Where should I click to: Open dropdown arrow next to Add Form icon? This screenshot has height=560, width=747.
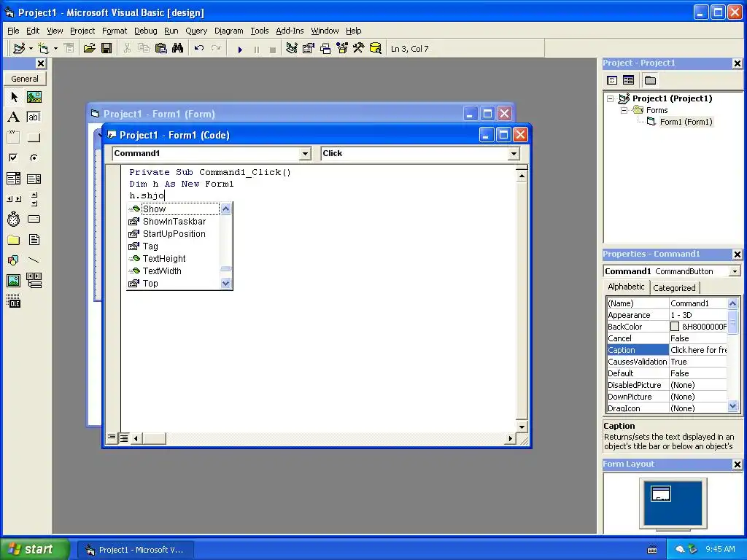(55, 48)
